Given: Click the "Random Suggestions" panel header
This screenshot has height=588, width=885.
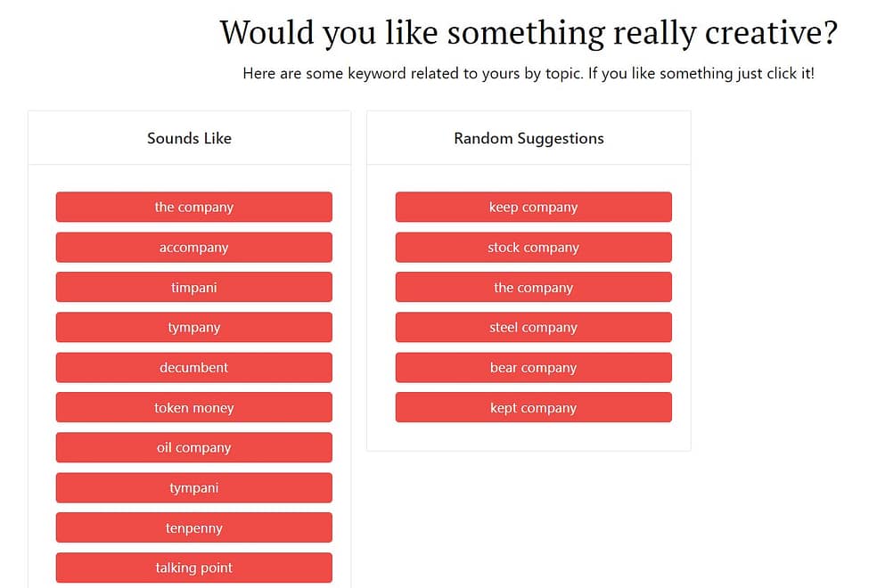Looking at the screenshot, I should pyautogui.click(x=529, y=138).
